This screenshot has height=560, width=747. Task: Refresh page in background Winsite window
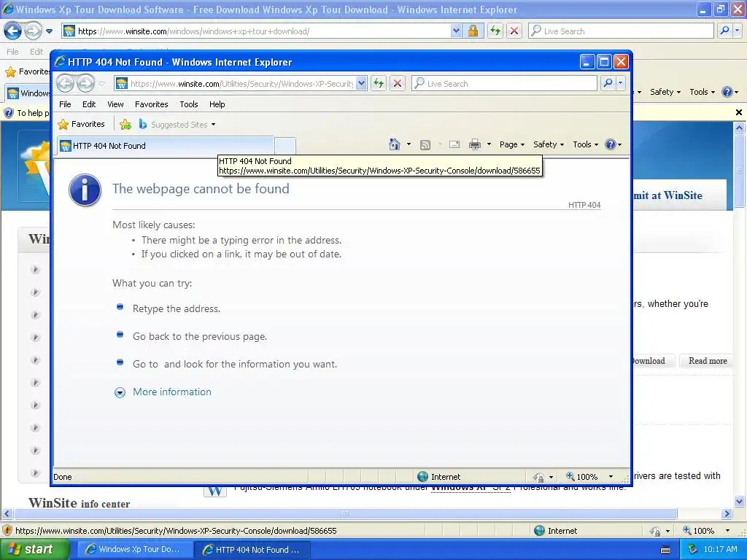tap(495, 31)
